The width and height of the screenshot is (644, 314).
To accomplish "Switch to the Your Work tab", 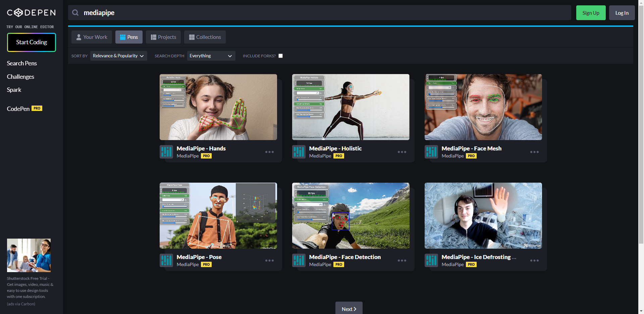I will (92, 37).
